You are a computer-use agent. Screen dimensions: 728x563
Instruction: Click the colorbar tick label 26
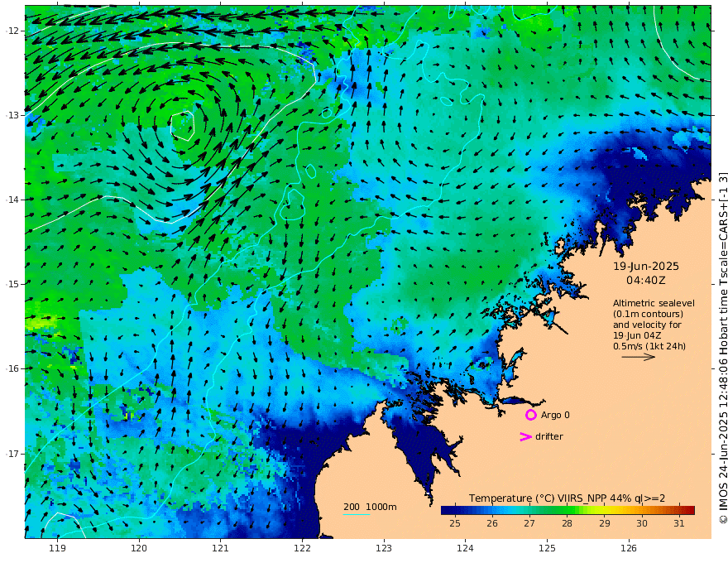[492, 523]
